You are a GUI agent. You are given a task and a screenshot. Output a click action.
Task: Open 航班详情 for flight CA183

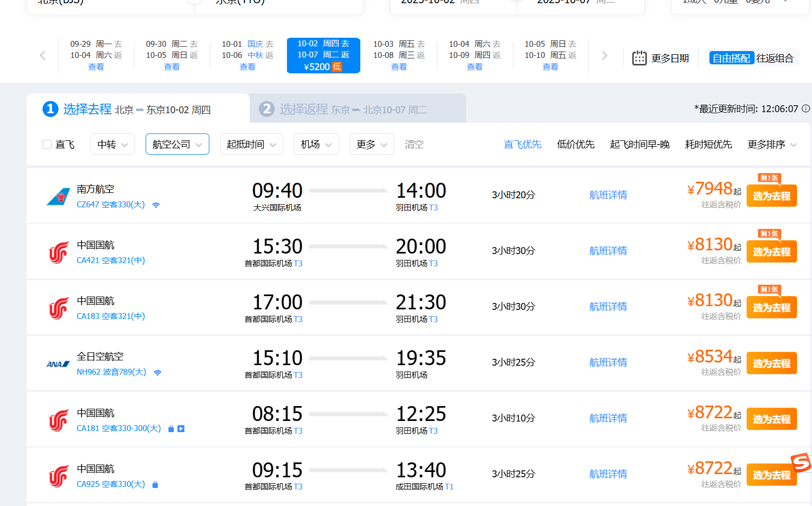(608, 307)
